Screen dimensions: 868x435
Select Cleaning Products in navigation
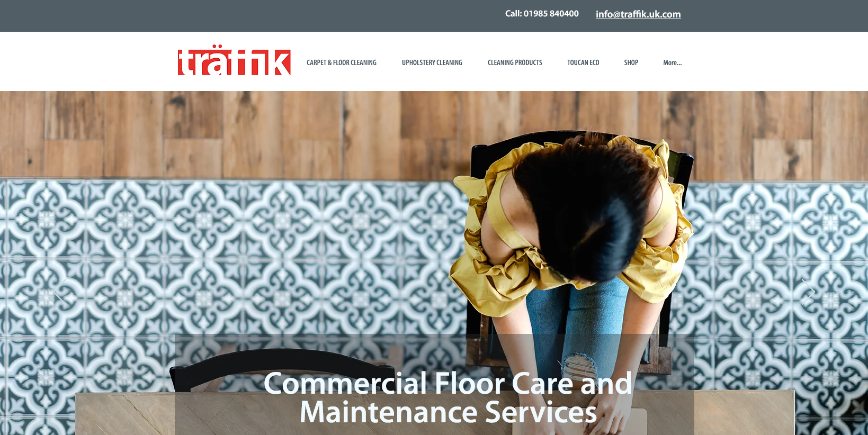pyautogui.click(x=515, y=62)
